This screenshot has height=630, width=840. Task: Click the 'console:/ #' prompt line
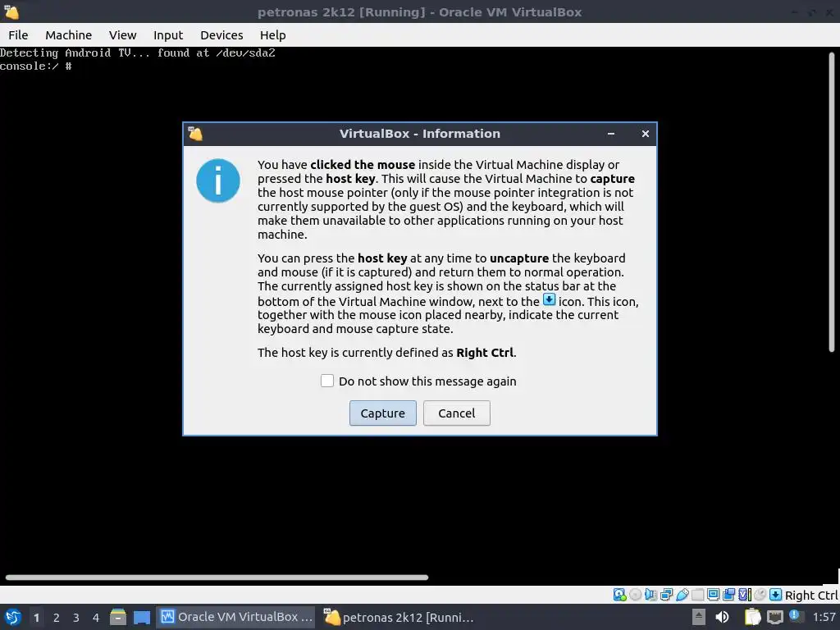tap(36, 66)
